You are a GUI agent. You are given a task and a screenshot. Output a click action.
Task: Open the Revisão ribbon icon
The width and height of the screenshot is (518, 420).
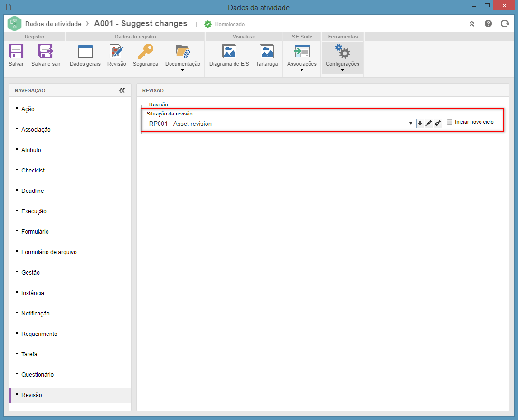[117, 52]
